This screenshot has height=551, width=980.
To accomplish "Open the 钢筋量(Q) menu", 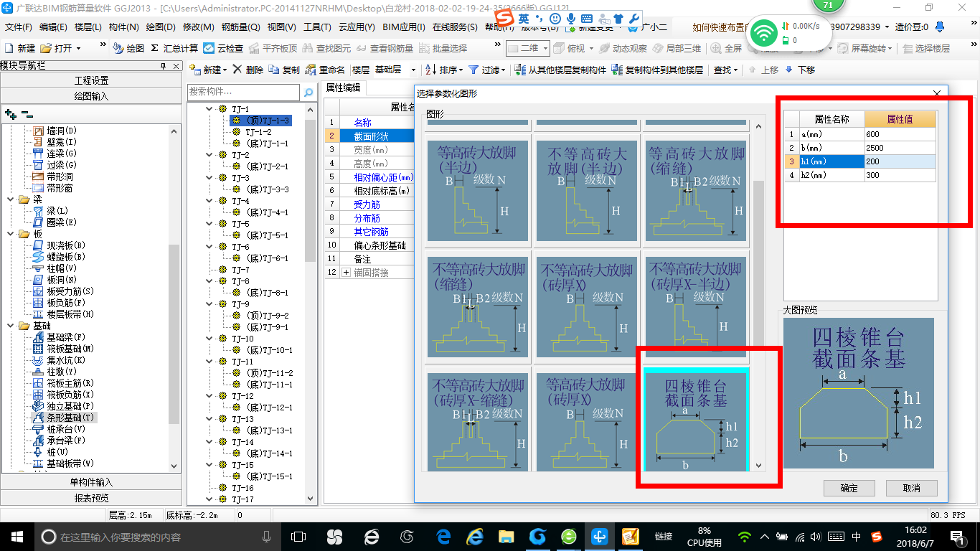I will click(x=240, y=27).
